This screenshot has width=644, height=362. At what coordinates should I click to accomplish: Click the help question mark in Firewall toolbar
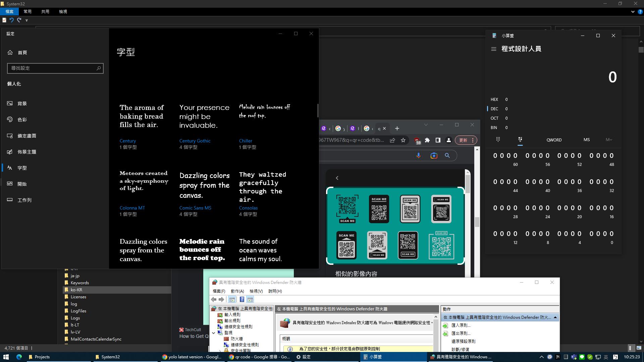242,299
